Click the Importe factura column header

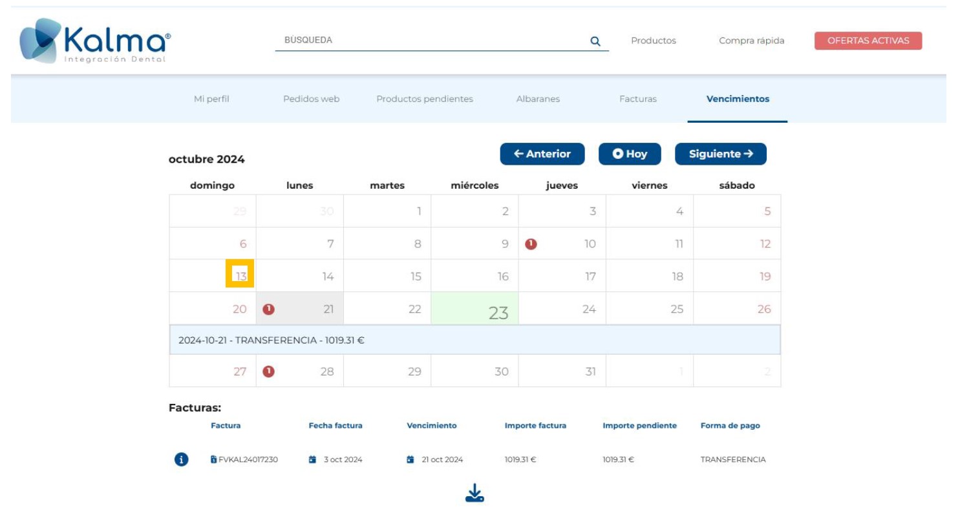[x=535, y=425]
